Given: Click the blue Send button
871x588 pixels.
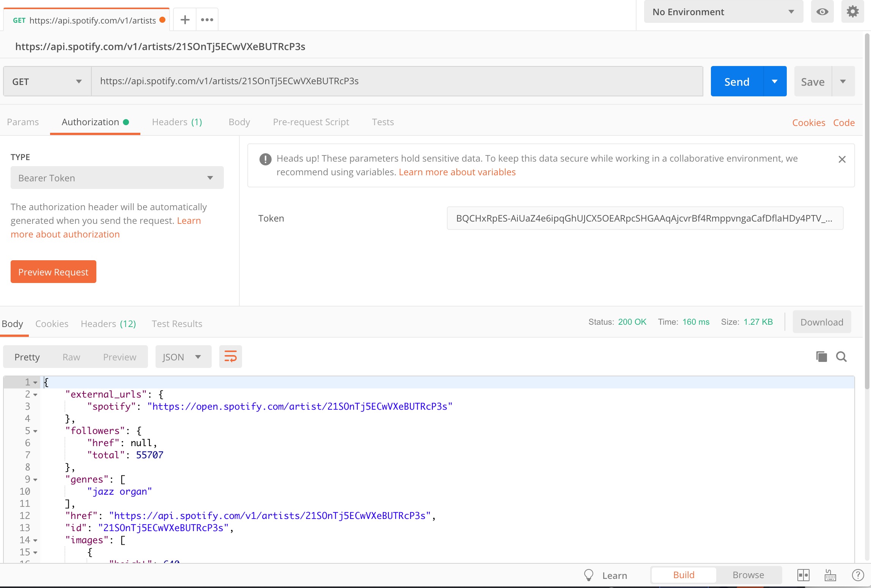Looking at the screenshot, I should [737, 81].
